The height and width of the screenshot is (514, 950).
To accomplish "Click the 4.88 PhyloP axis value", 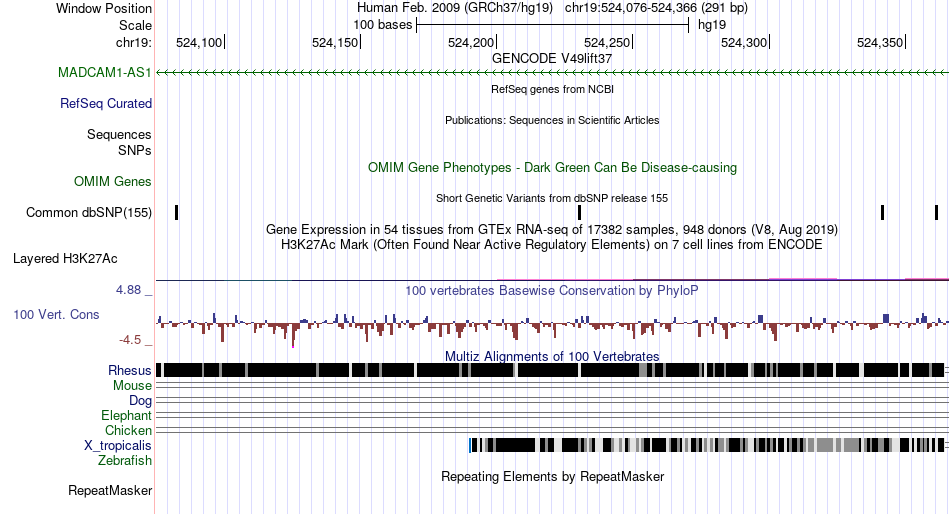I will coord(129,290).
